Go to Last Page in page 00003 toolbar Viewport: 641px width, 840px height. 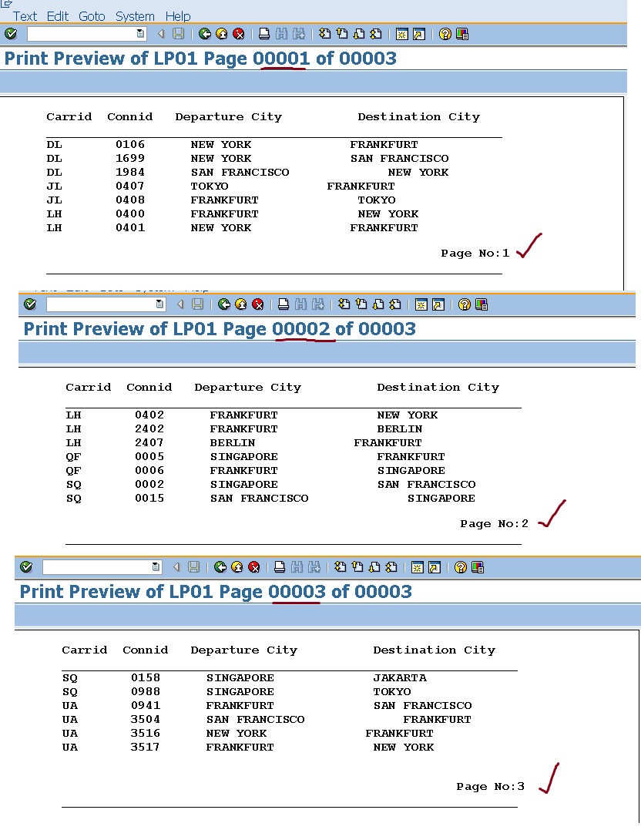tap(391, 567)
